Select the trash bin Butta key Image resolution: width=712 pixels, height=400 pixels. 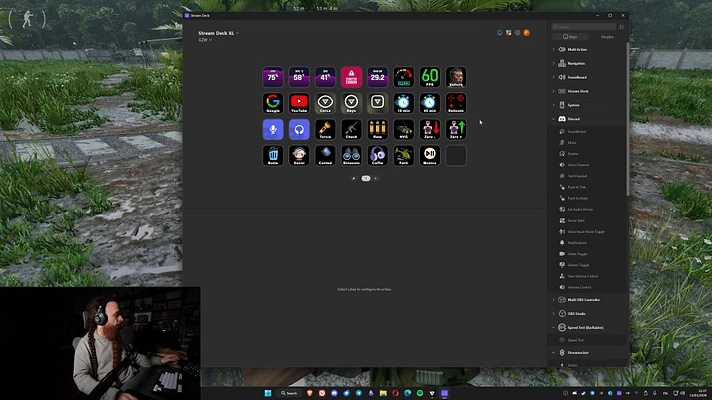point(273,155)
